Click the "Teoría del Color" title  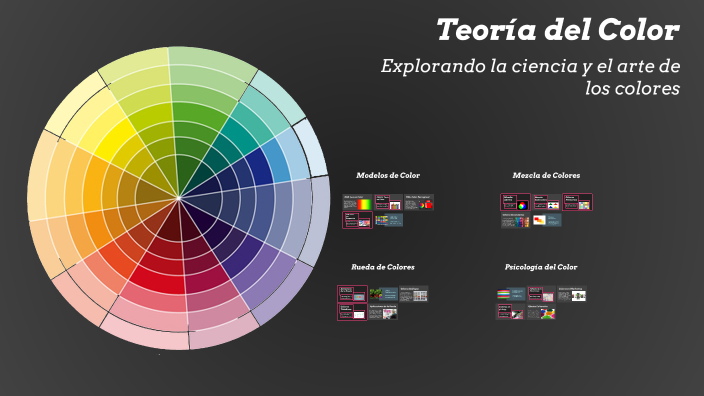(558, 30)
